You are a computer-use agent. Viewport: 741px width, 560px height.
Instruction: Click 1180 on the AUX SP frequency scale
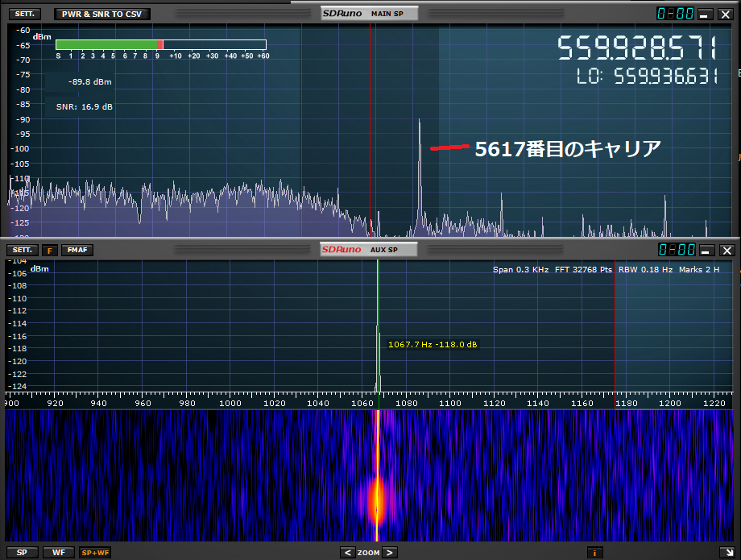coord(626,403)
